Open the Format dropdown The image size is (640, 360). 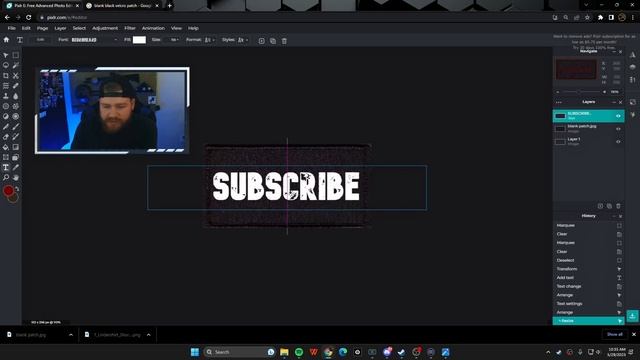click(210, 40)
